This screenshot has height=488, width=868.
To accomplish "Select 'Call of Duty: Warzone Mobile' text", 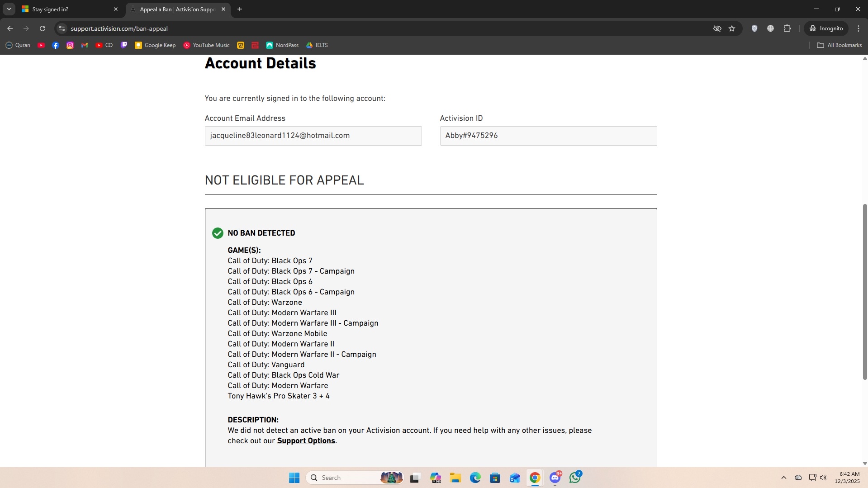I will (x=277, y=334).
